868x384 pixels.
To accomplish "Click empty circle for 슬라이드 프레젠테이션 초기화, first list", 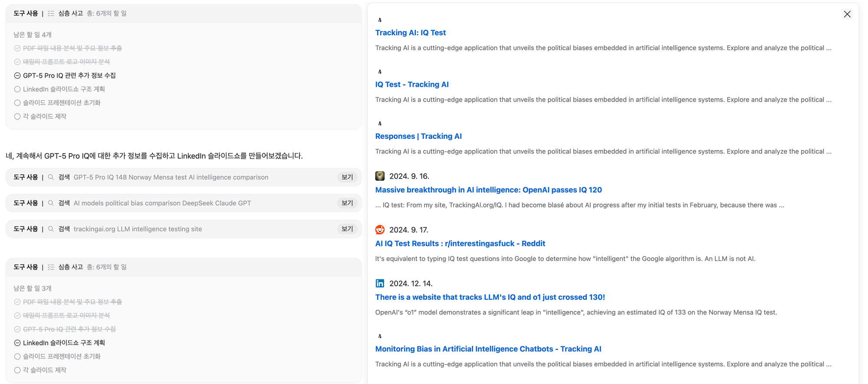I will coord(17,103).
